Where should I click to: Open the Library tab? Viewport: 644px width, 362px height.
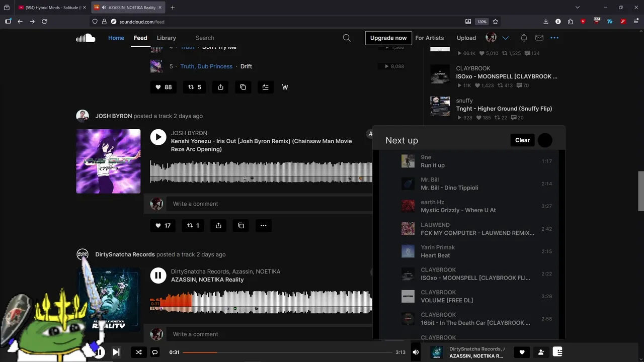pos(166,38)
